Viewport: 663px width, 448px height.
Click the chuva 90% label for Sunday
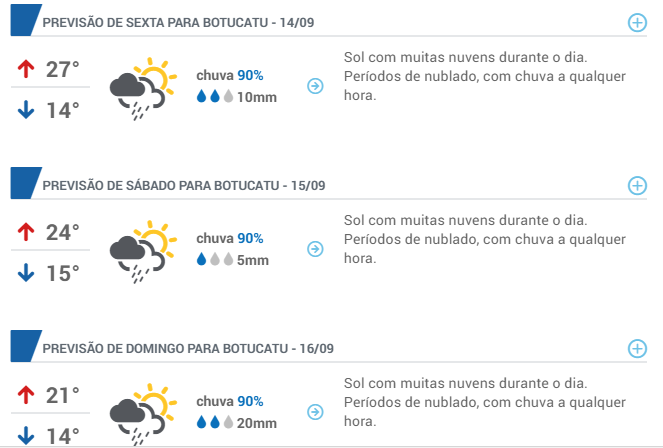click(230, 401)
